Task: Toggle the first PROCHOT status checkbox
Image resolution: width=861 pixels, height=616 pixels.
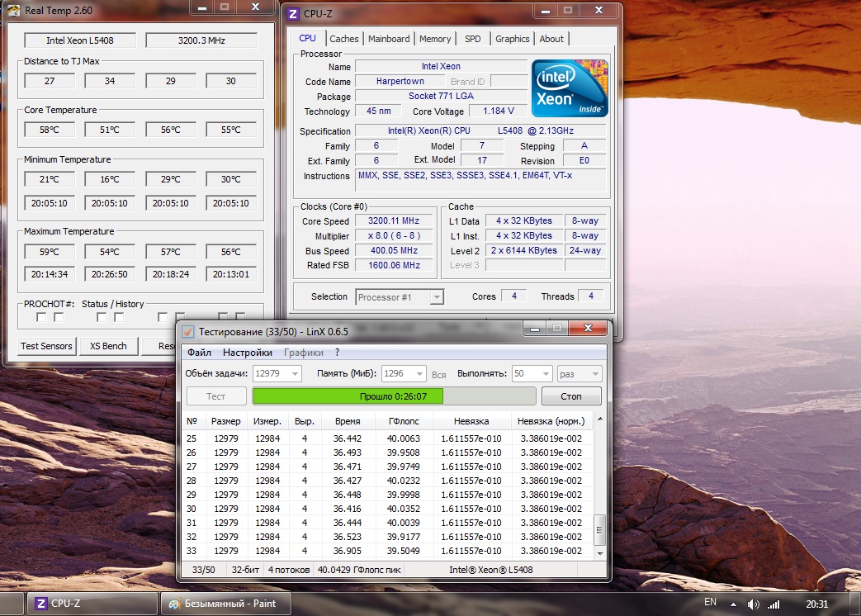Action: [x=41, y=317]
